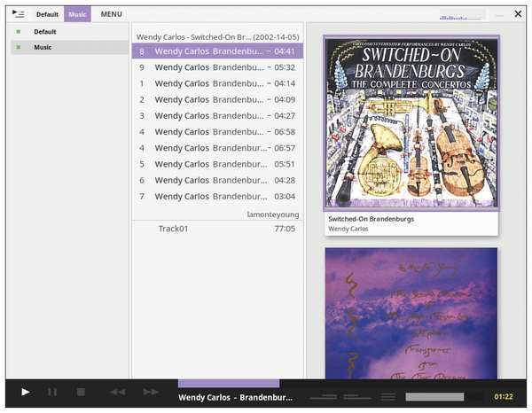Image resolution: width=532 pixels, height=413 pixels.
Task: Toggle the playlist panel icon at top-left
Action: (19, 14)
